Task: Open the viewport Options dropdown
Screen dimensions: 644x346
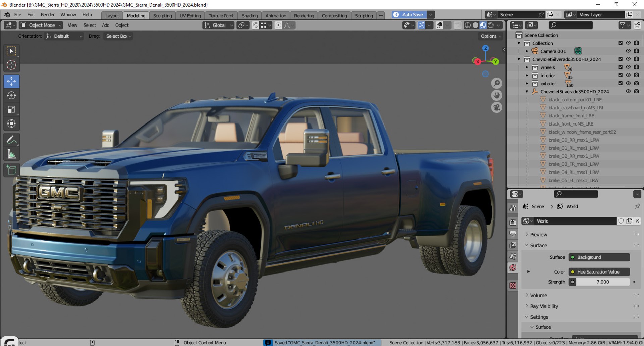Action: pos(491,36)
